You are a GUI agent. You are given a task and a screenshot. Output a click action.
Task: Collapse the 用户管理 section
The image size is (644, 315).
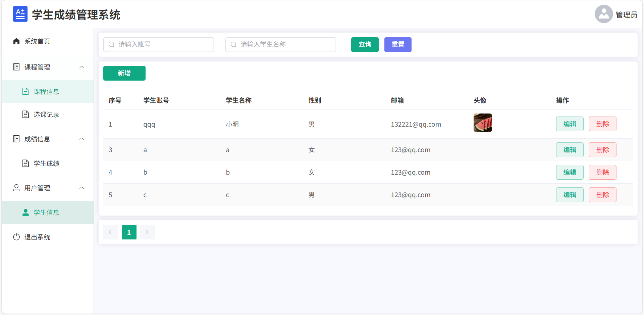click(x=82, y=188)
